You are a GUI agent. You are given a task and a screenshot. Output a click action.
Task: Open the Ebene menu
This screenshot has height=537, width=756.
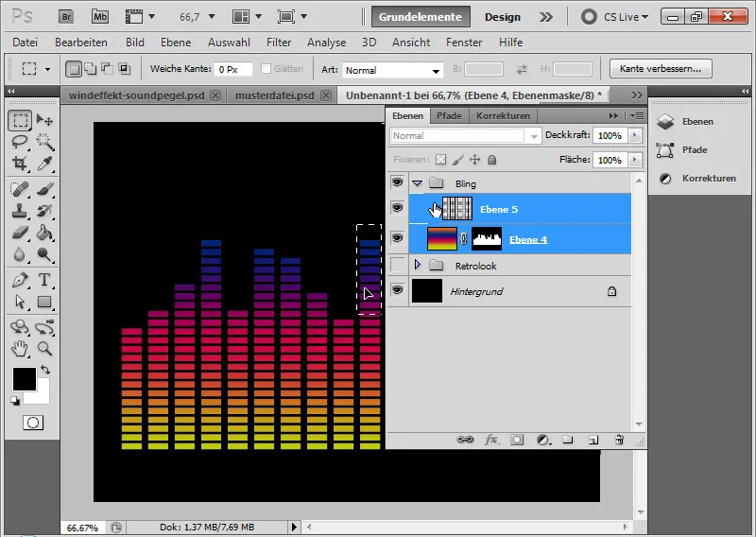tap(176, 43)
